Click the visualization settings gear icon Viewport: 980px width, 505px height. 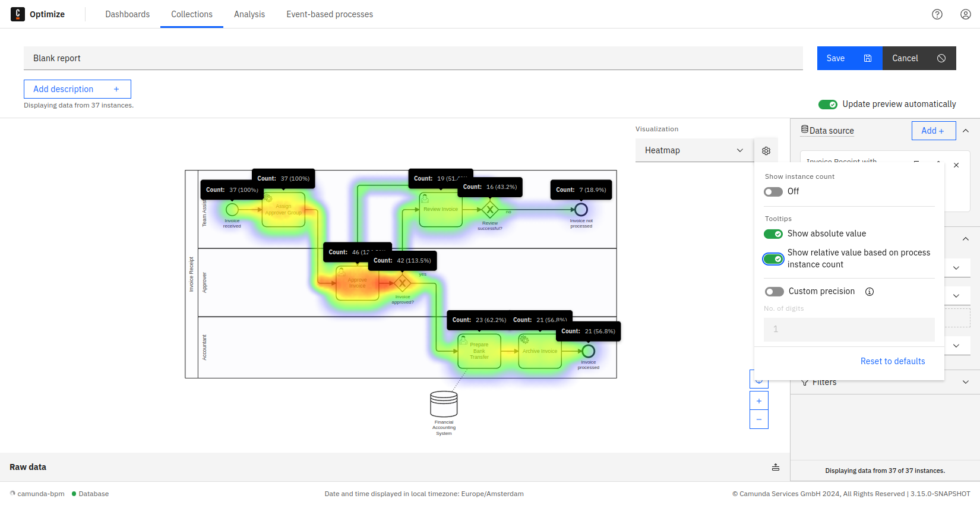766,151
